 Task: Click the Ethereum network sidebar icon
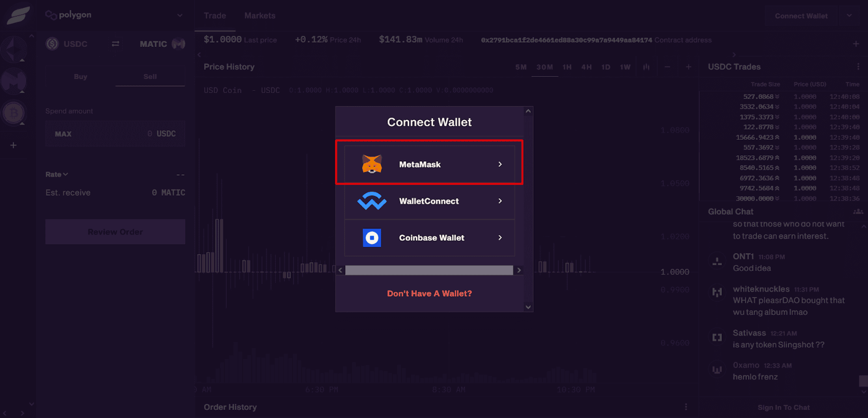(x=13, y=49)
